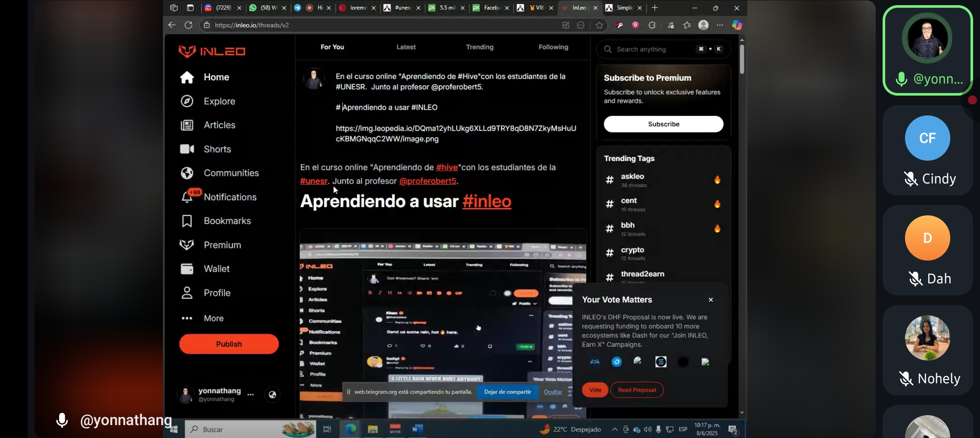The image size is (980, 438).
Task: Click the Notifications bell icon
Action: pyautogui.click(x=187, y=197)
